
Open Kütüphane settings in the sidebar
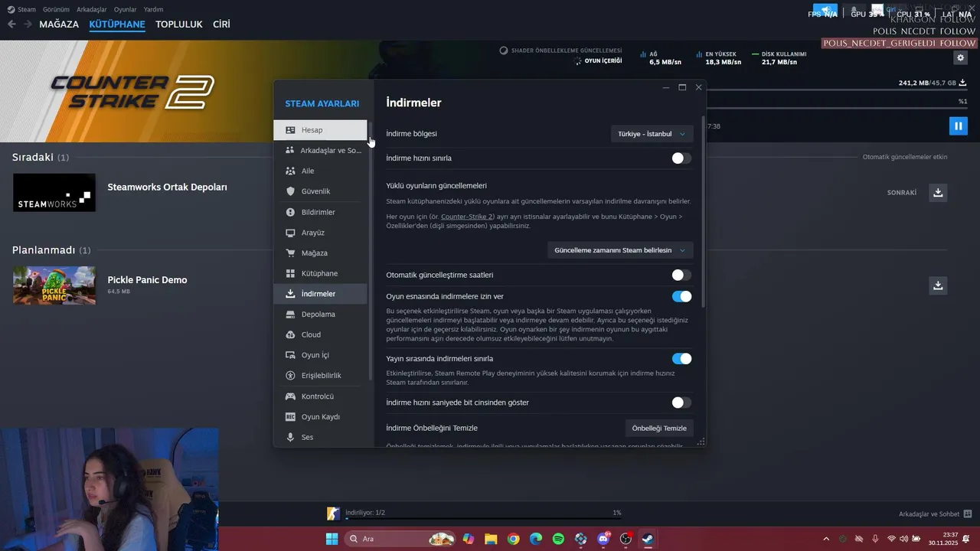[320, 273]
